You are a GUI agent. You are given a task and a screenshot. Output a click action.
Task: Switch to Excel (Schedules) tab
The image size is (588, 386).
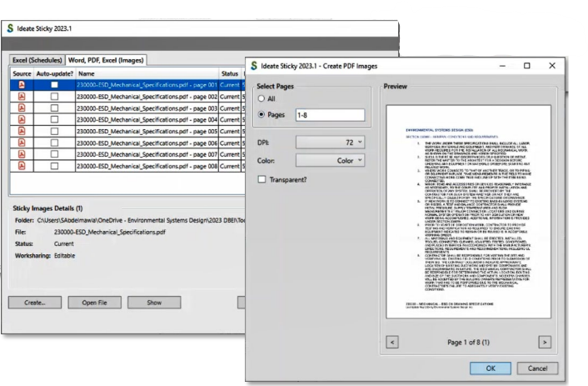pyautogui.click(x=36, y=60)
